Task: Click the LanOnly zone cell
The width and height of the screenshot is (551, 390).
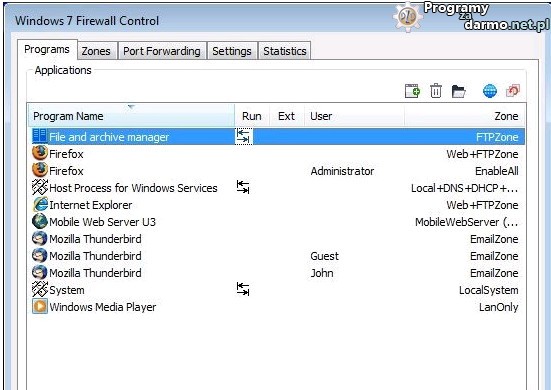Action: point(498,307)
